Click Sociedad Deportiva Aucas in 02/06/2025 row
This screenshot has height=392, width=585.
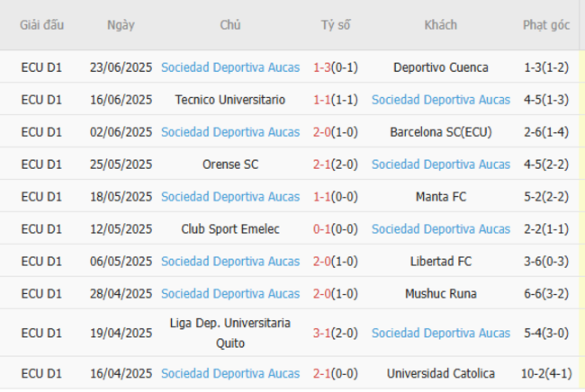230,132
